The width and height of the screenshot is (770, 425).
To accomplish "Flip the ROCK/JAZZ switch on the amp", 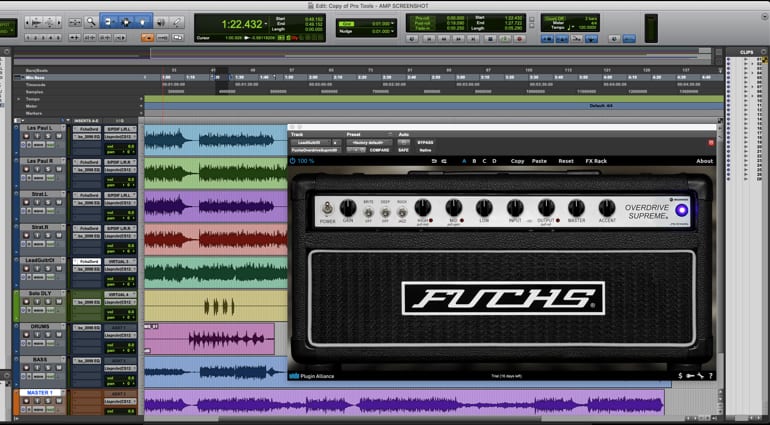I will (402, 212).
